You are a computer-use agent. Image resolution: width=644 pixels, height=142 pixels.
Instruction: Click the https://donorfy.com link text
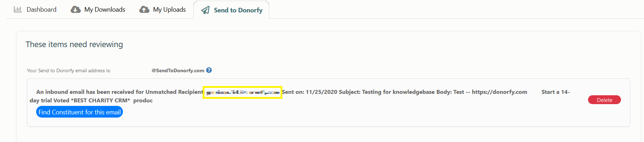coord(499,92)
